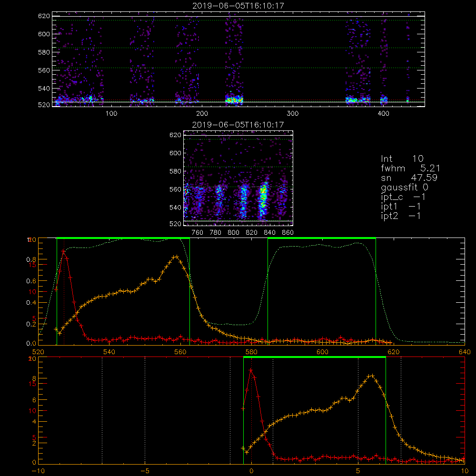The height and width of the screenshot is (476, 476).
Task: Select the 'ipt2 -1' readout line
Action: click(401, 216)
